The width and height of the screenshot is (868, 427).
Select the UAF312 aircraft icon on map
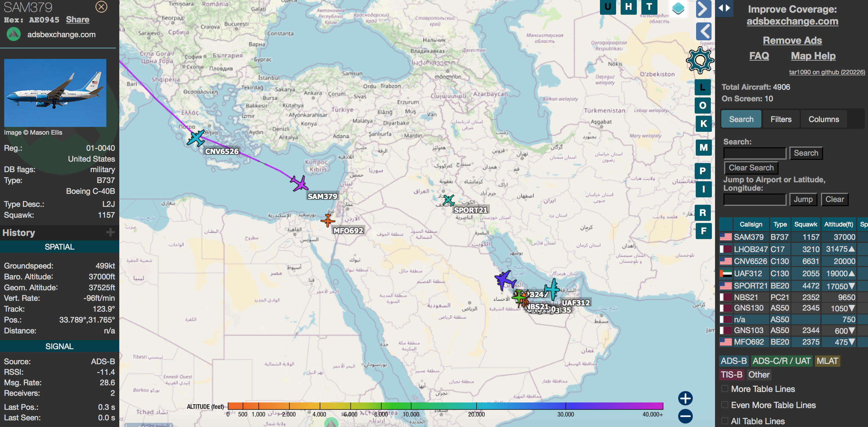tap(553, 290)
